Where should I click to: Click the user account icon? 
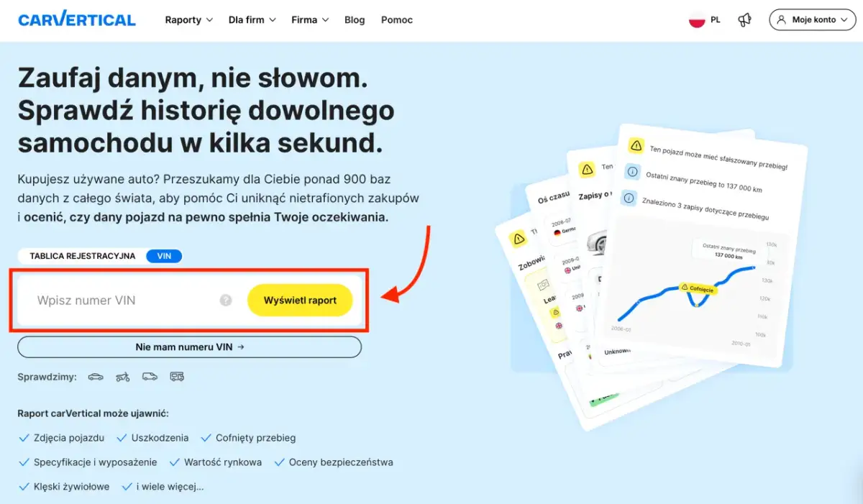(x=781, y=19)
